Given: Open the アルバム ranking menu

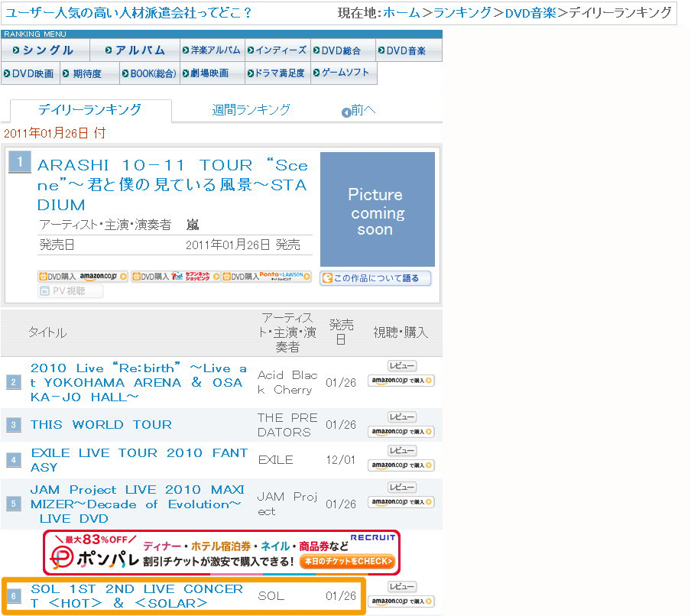Looking at the screenshot, I should pyautogui.click(x=135, y=50).
